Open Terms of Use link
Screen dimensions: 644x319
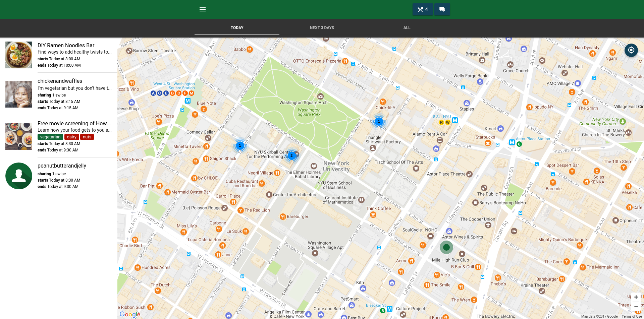coord(632,316)
